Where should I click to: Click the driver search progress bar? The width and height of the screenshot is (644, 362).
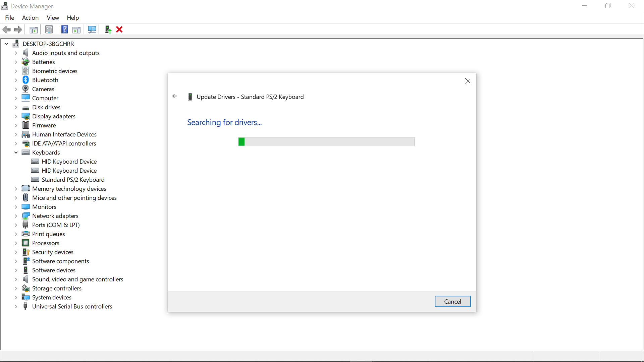click(326, 142)
